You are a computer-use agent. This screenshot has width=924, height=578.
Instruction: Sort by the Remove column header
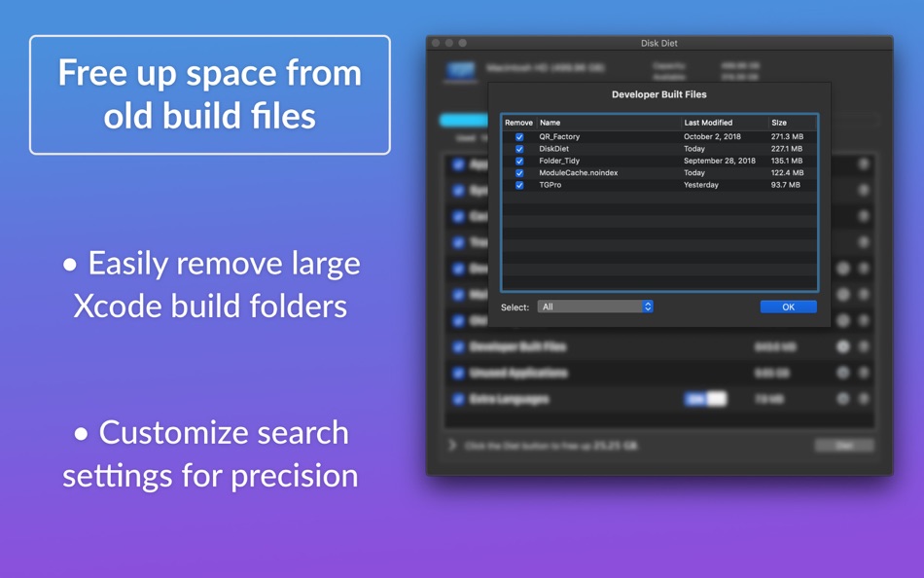click(x=518, y=123)
